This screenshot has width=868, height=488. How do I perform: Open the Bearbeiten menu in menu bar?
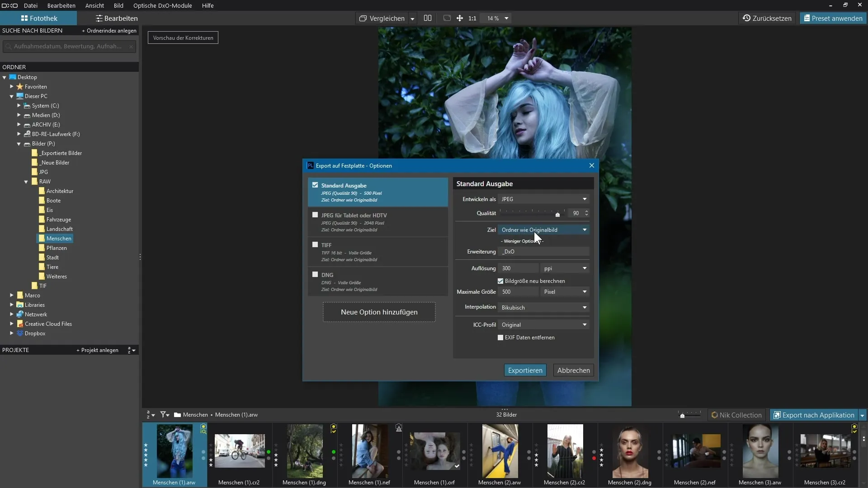(x=61, y=5)
